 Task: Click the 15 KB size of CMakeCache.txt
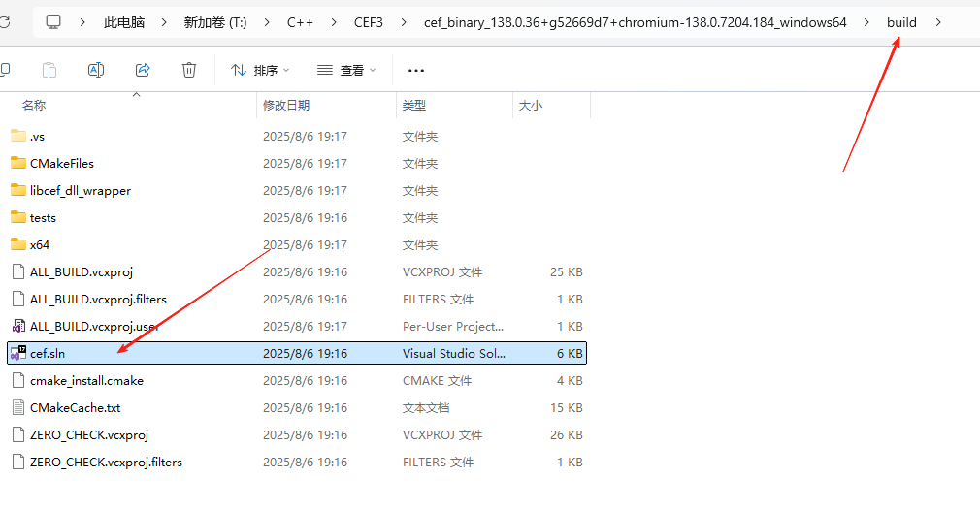(567, 408)
